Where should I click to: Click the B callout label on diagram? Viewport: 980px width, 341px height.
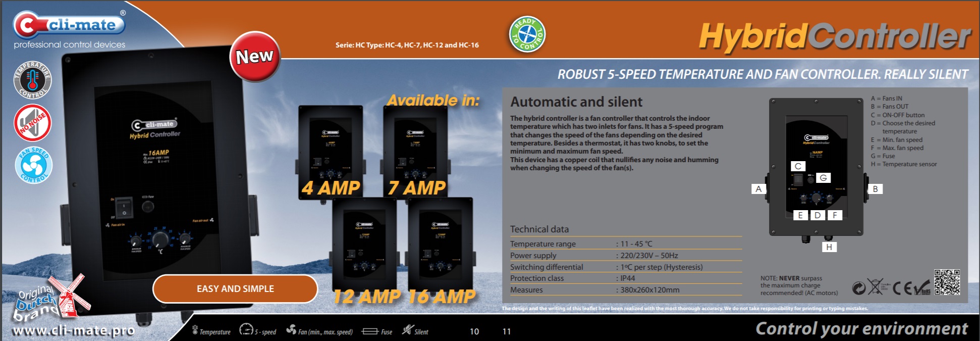click(876, 189)
